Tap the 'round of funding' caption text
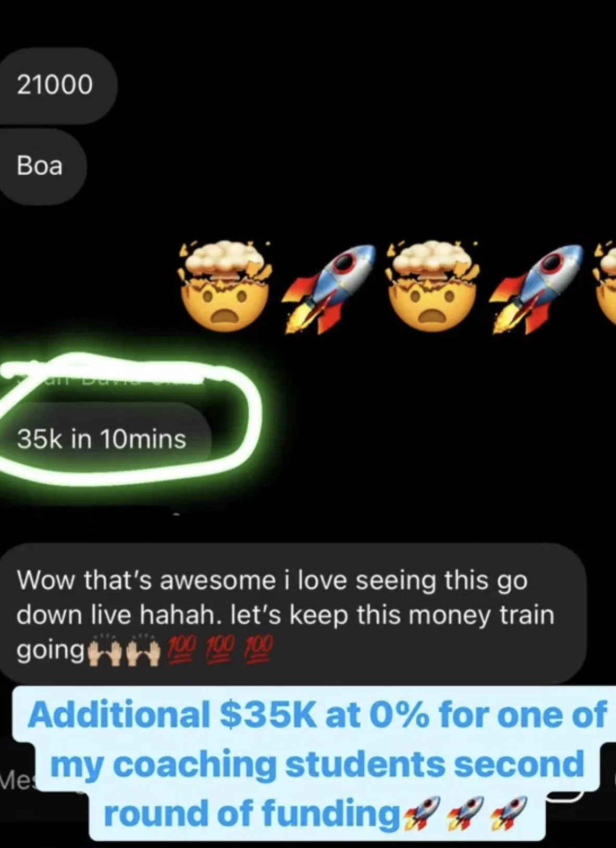 [251, 814]
